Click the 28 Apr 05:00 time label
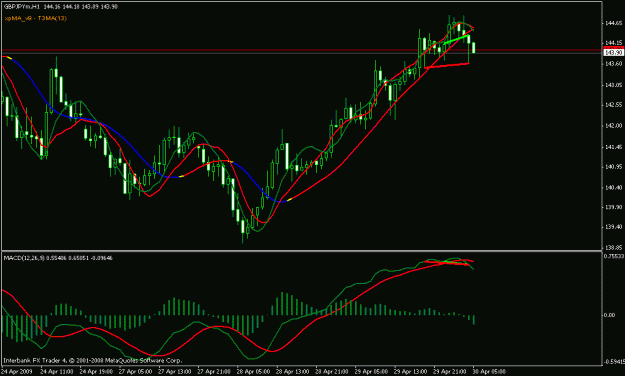This screenshot has width=625, height=376. 253,371
